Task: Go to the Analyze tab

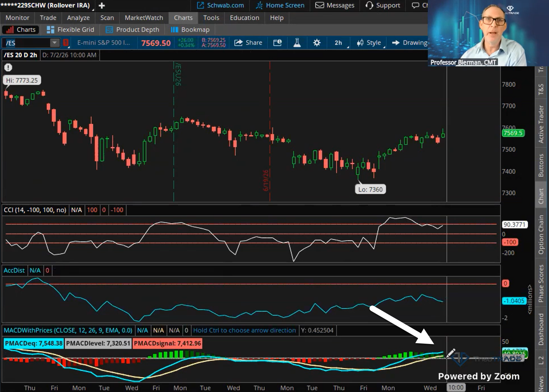Action: coord(78,18)
